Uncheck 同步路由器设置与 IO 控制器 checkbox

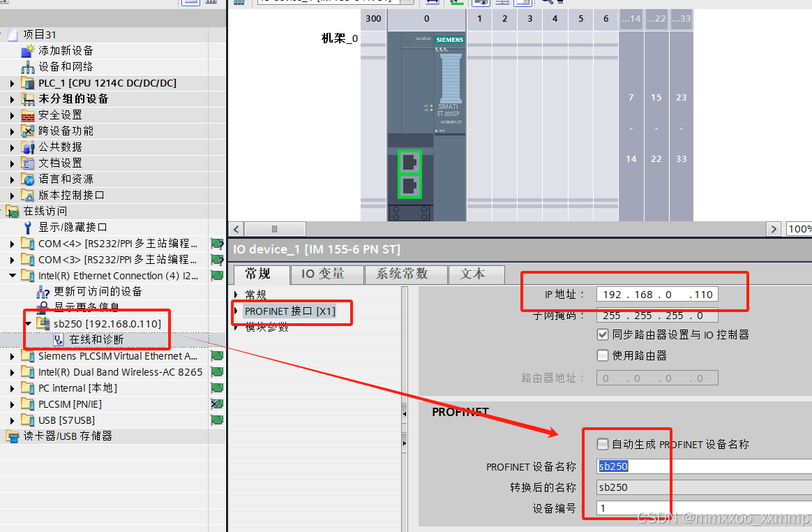click(x=603, y=334)
